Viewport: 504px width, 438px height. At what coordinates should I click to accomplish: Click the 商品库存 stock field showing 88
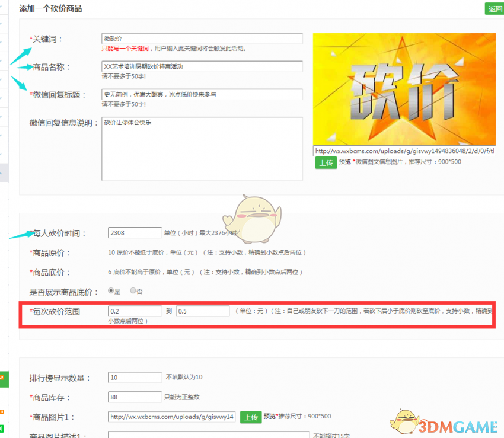coord(134,397)
